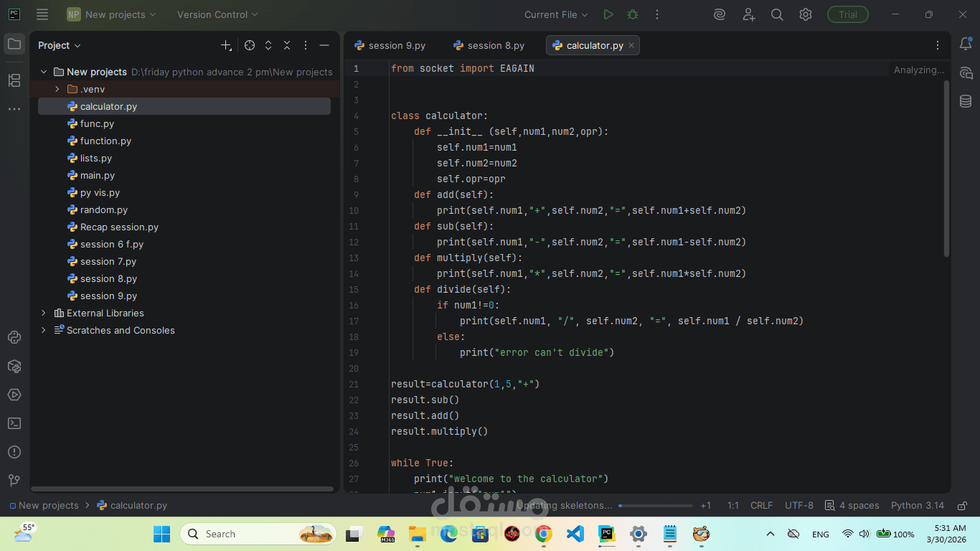Open Search Everywhere magnifier
Image resolution: width=980 pixels, height=551 pixels.
[x=777, y=14]
